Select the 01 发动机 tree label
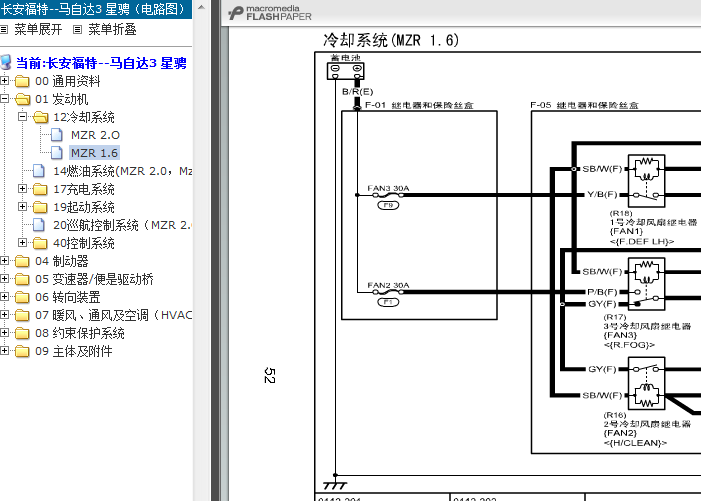This screenshot has width=701, height=501. 62,99
